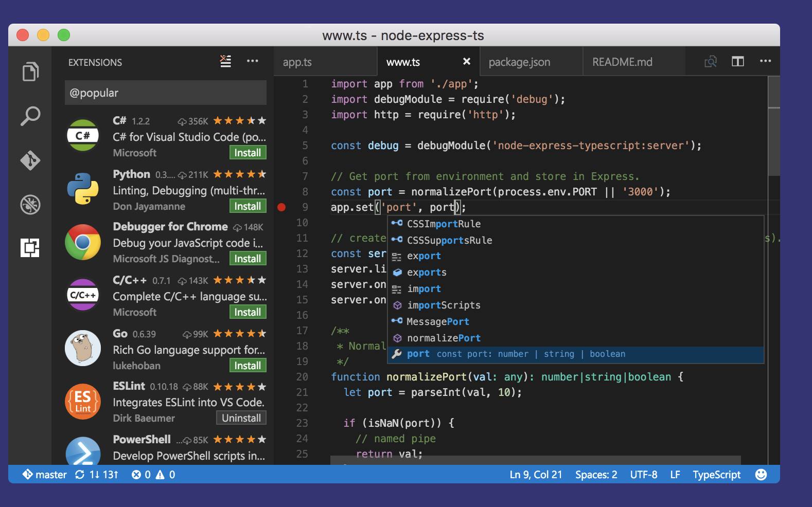Open the Source Control git view

[30, 160]
